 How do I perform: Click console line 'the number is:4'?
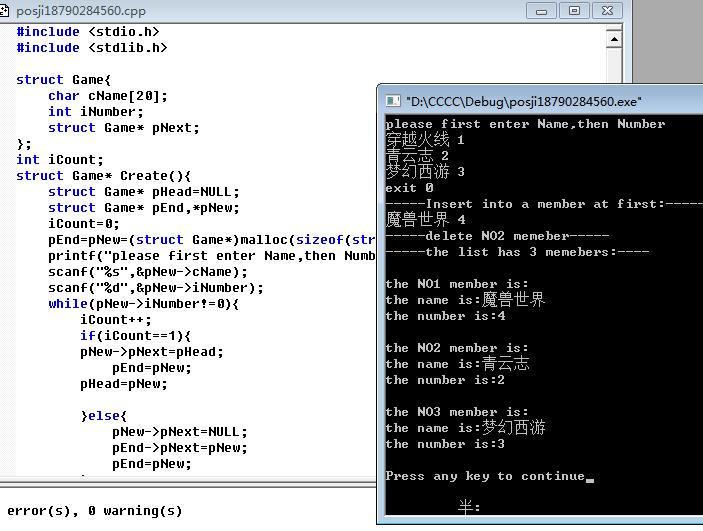445,316
